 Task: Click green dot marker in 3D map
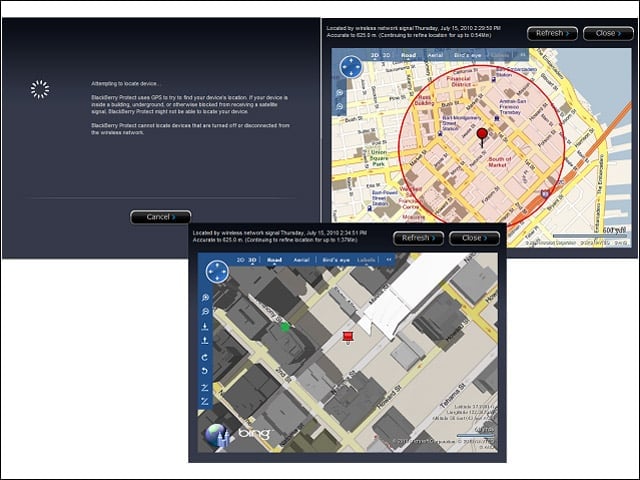click(x=285, y=327)
